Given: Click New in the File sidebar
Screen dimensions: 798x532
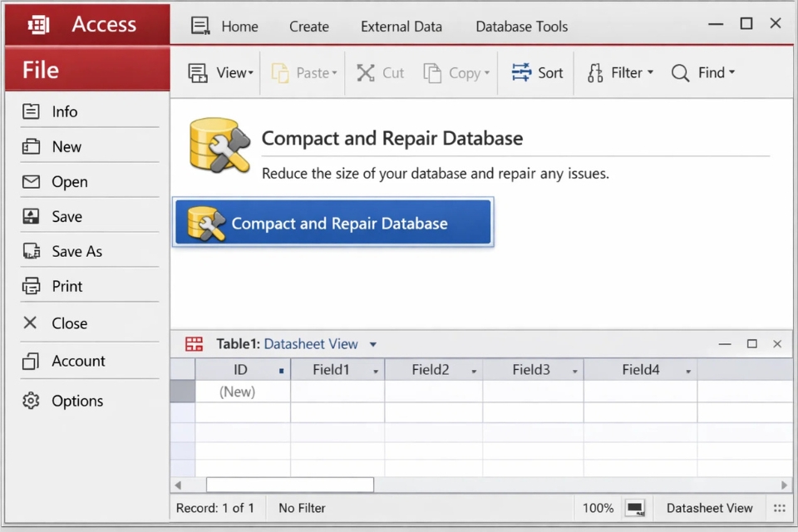Looking at the screenshot, I should (x=66, y=146).
